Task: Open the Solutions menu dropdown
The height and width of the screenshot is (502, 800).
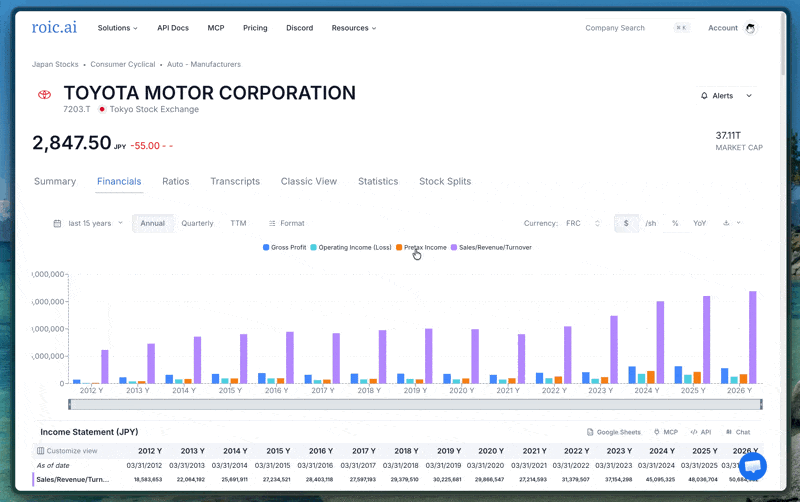Action: point(117,28)
